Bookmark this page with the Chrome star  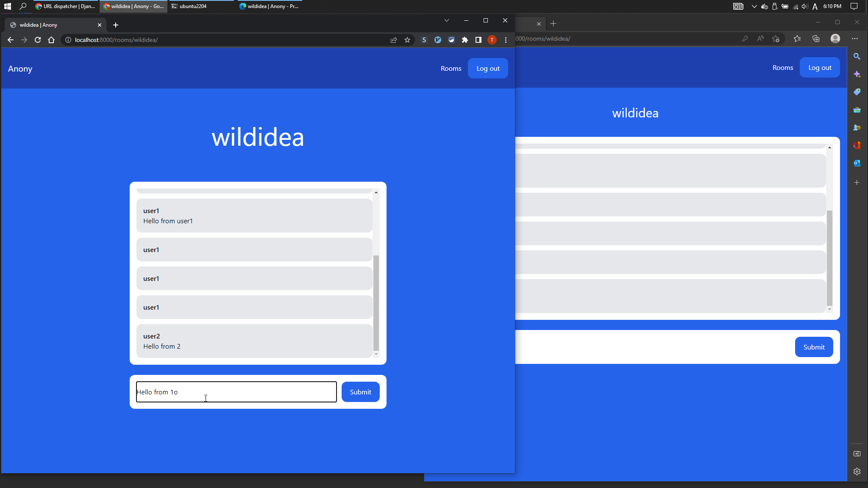coord(407,40)
